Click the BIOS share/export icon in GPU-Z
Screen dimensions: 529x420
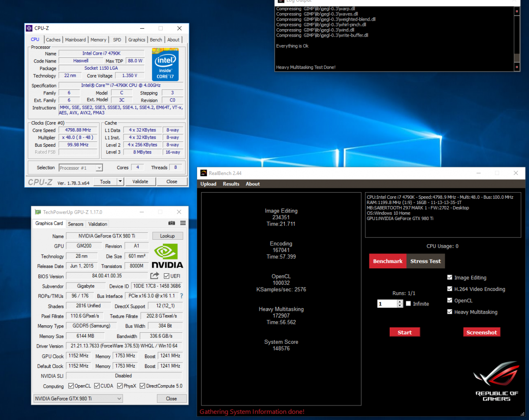155,276
